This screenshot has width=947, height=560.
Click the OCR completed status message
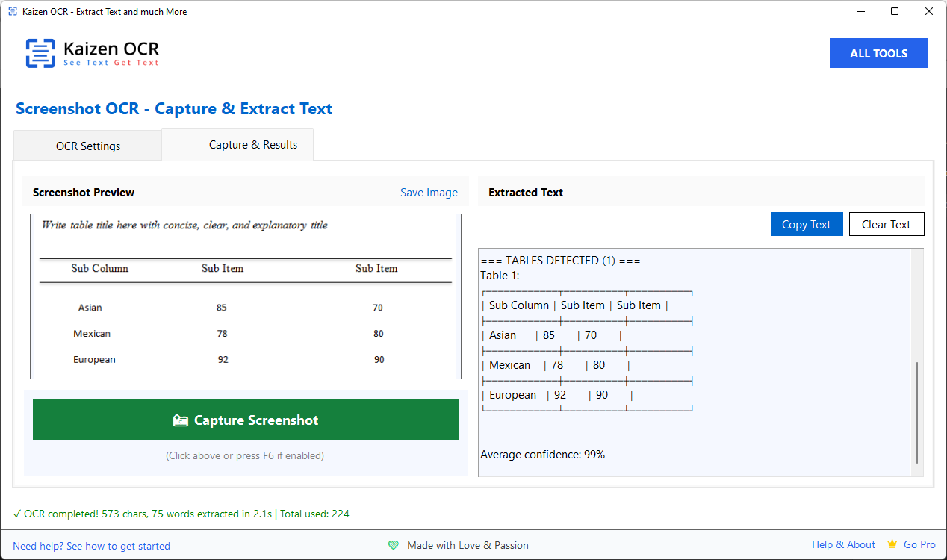[x=182, y=514]
